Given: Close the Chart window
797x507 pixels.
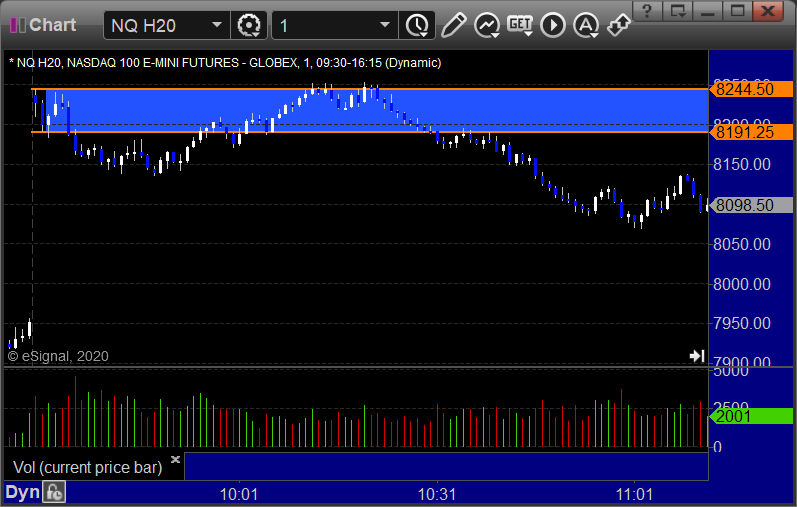Looking at the screenshot, I should pyautogui.click(x=768, y=11).
